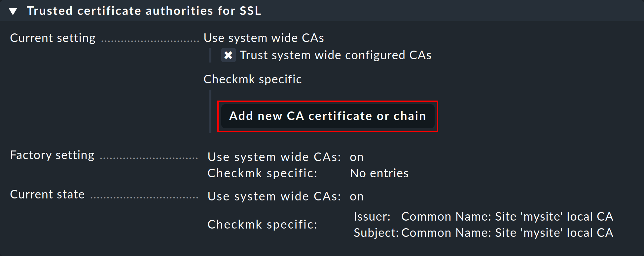Click the Current setting label
644x256 pixels.
(52, 37)
